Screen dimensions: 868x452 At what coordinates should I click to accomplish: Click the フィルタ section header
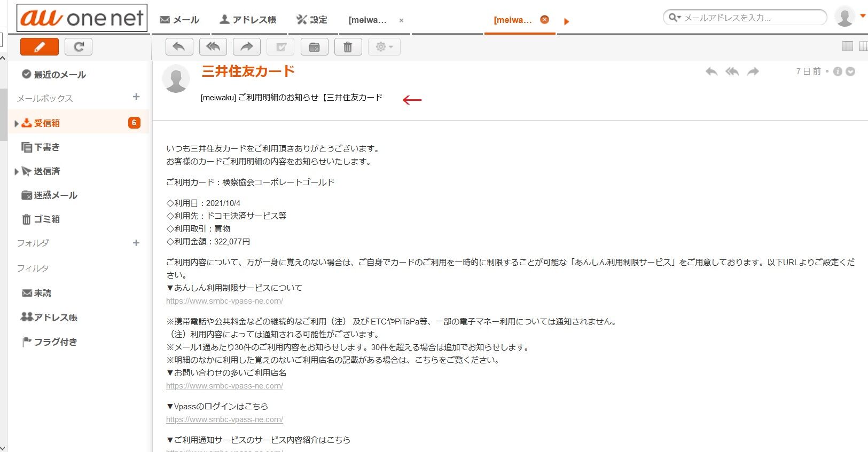click(x=33, y=268)
